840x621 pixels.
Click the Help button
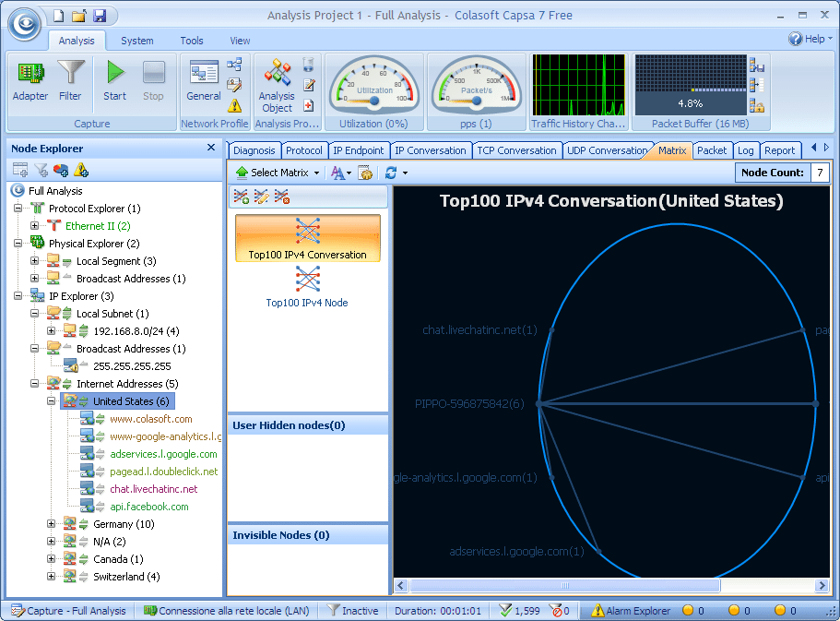tap(808, 39)
